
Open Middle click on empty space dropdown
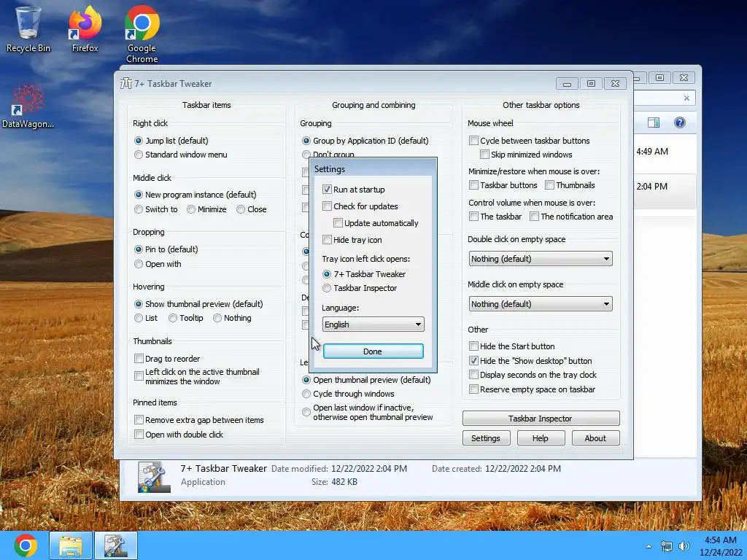point(541,304)
